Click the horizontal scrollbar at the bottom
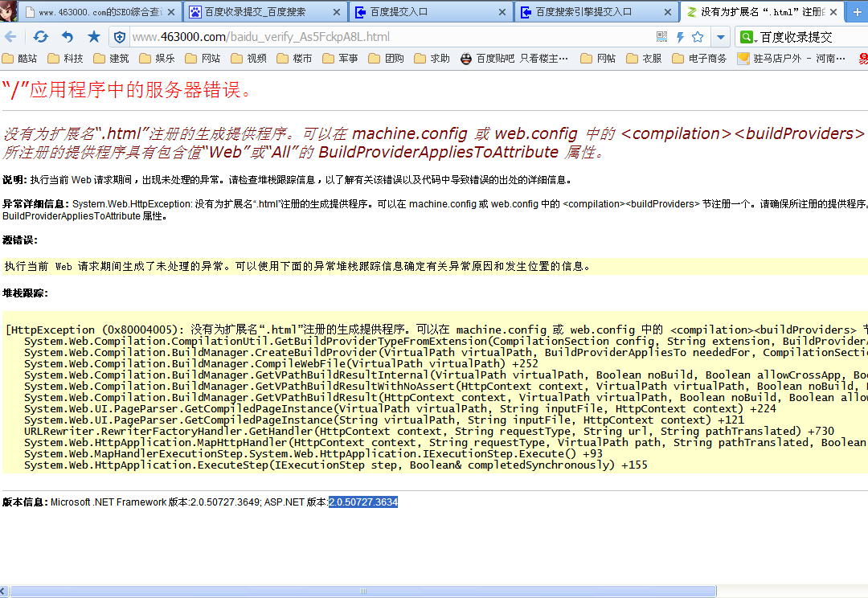This screenshot has height=598, width=868. [362, 591]
